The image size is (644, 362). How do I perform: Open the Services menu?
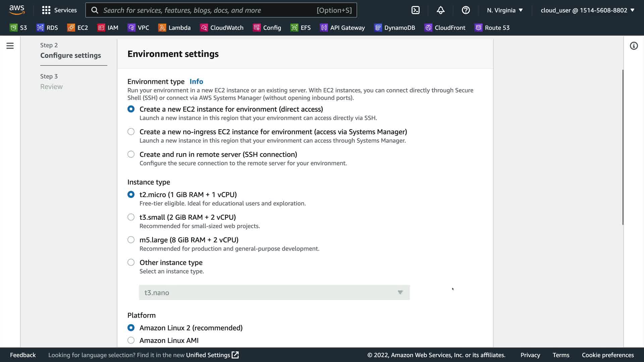59,10
